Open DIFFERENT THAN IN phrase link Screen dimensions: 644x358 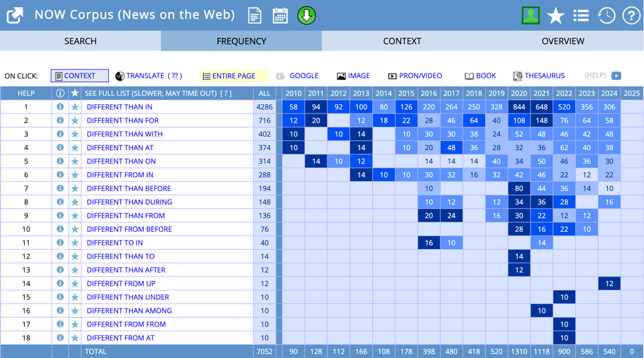coord(120,107)
